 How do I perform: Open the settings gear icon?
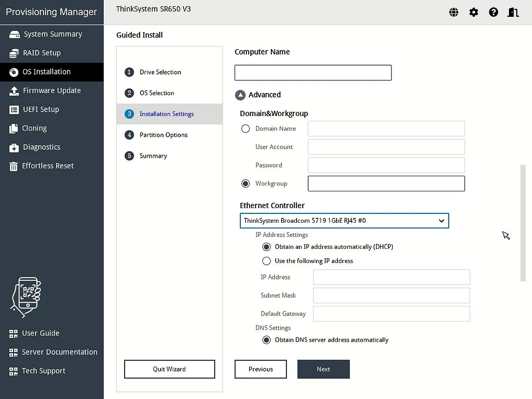(473, 12)
